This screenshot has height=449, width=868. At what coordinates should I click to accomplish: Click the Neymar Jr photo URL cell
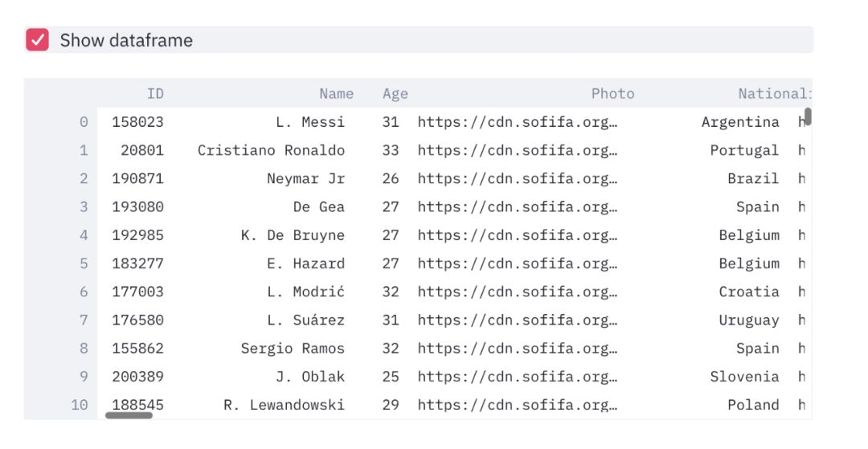point(518,178)
